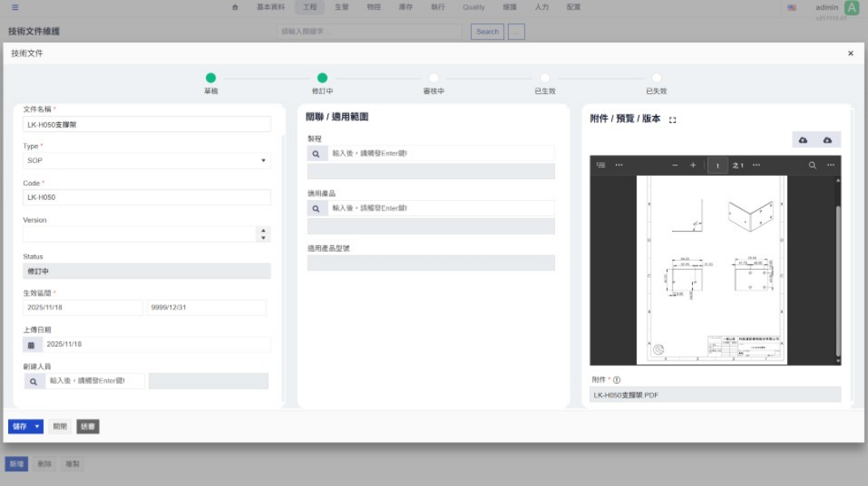The image size is (868, 486).
Task: Click the 審核中 workflow step circle
Action: [x=434, y=79]
